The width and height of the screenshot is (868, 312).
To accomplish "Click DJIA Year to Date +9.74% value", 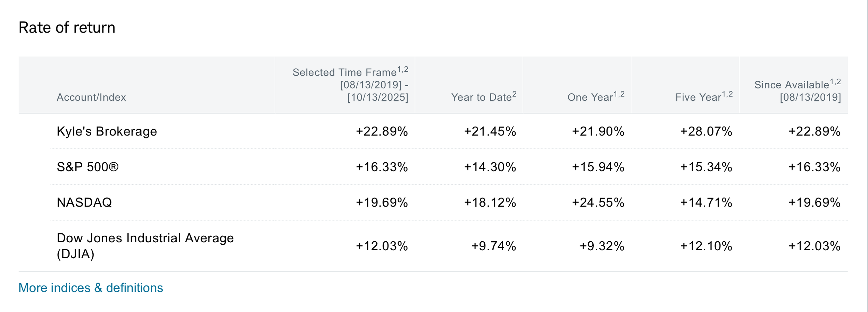I will point(493,246).
